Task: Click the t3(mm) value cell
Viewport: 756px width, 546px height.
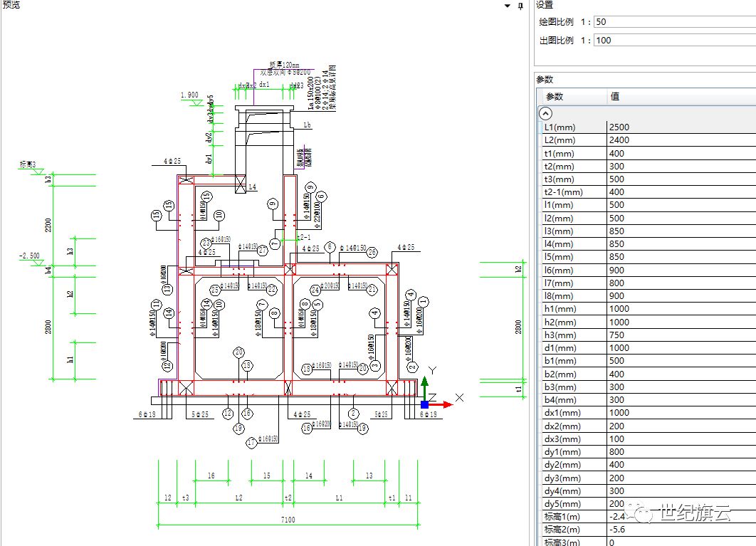Action: click(681, 179)
